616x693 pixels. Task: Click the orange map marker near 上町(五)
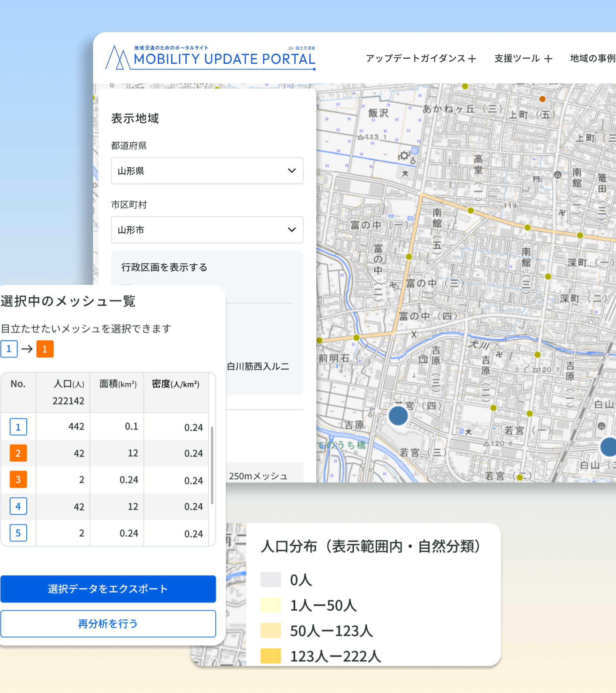542,99
